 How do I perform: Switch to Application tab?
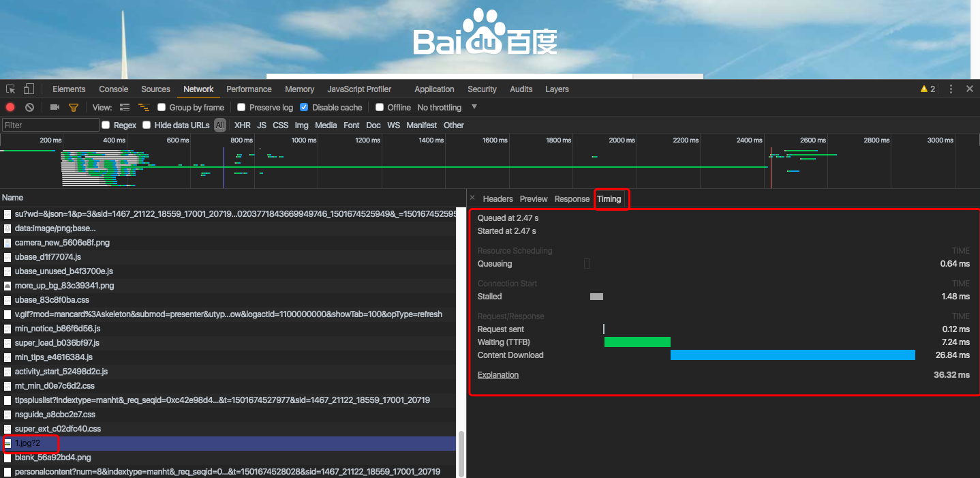434,89
